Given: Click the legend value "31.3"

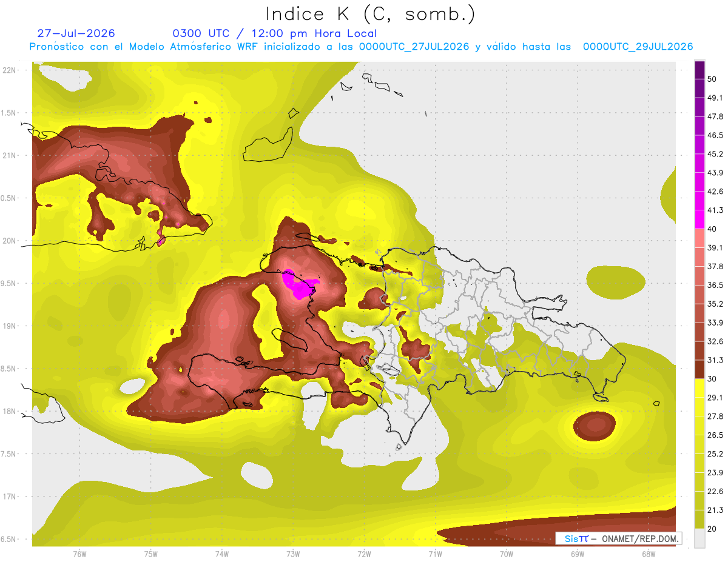Looking at the screenshot, I should click(x=715, y=360).
